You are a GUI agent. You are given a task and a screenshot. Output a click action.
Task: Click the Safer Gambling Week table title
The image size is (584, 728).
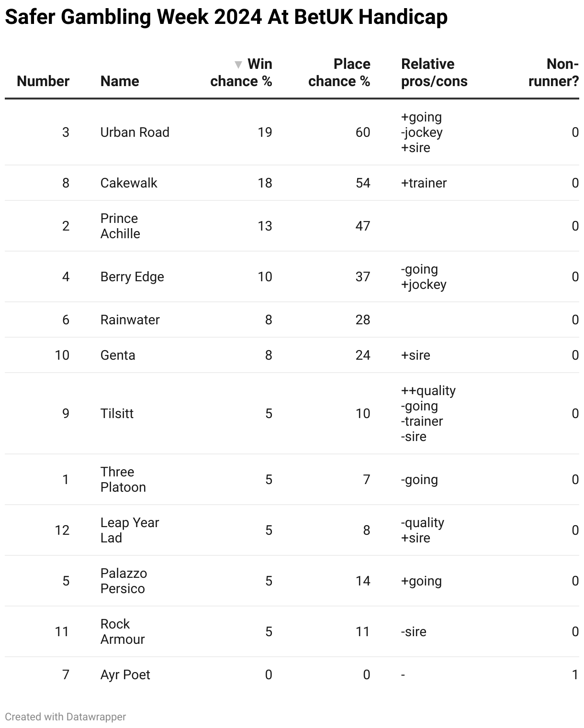coord(226,17)
